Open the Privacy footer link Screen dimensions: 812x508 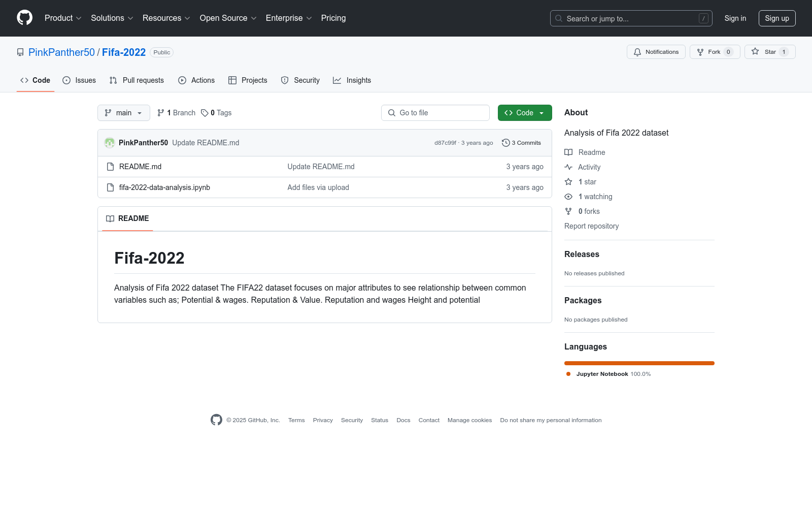click(323, 420)
